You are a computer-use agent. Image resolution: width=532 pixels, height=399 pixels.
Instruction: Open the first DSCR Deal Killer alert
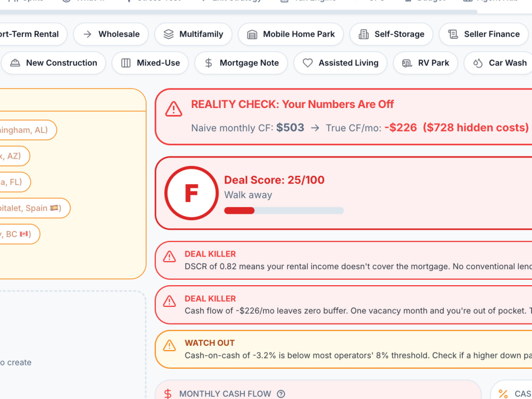(x=343, y=261)
